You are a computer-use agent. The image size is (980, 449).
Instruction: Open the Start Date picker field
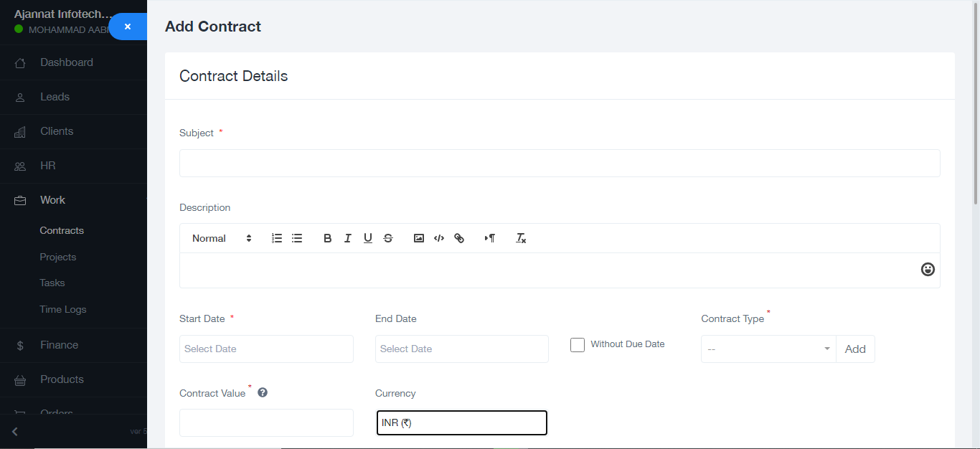click(x=266, y=349)
